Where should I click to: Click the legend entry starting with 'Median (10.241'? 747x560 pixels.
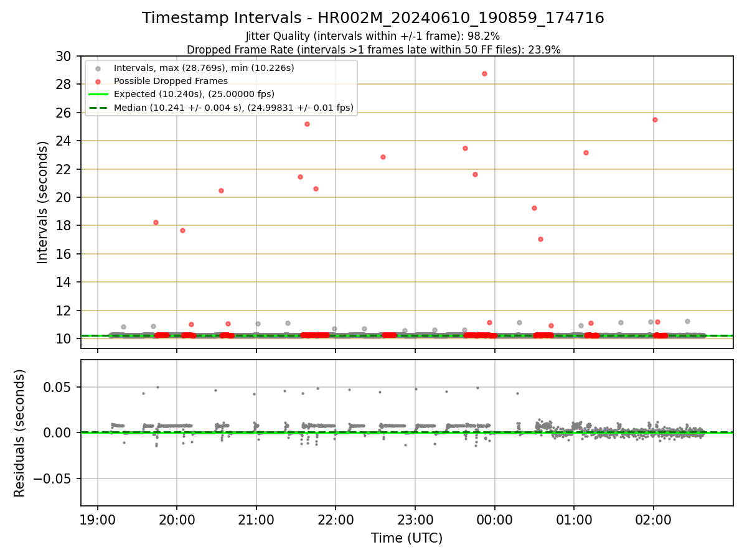tap(233, 108)
